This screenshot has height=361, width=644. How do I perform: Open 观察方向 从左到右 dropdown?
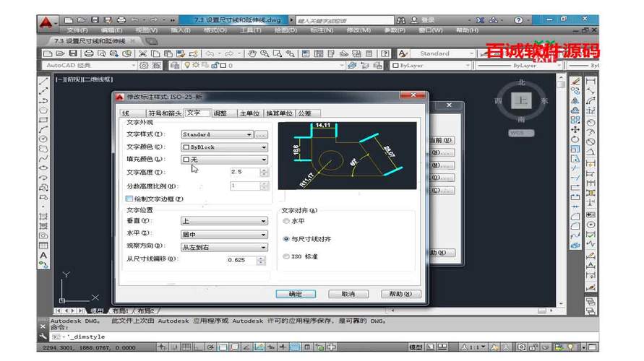coord(224,248)
